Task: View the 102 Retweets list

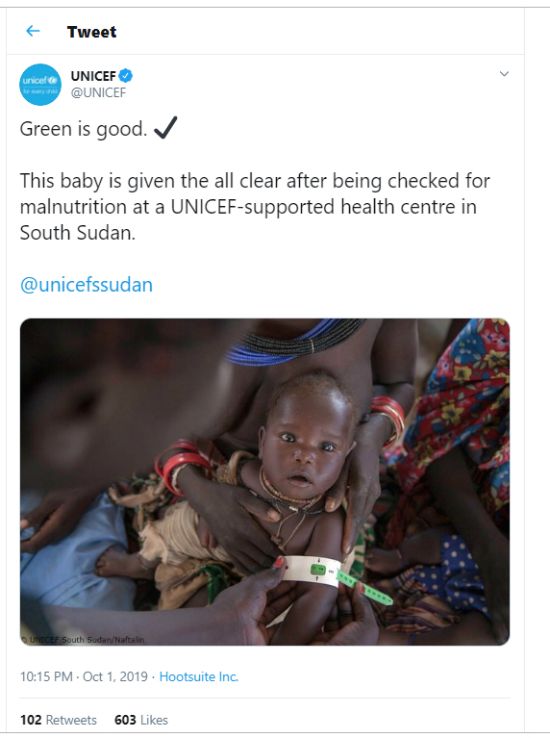Action: 58,720
